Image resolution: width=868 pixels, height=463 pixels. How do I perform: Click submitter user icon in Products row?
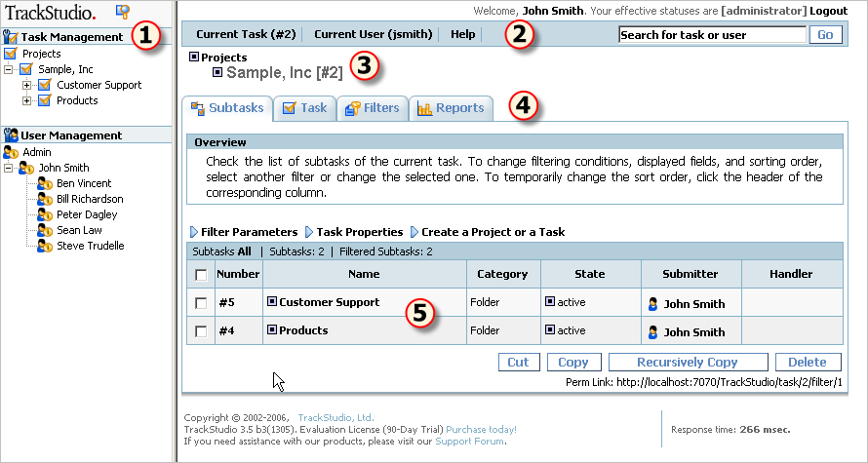653,332
